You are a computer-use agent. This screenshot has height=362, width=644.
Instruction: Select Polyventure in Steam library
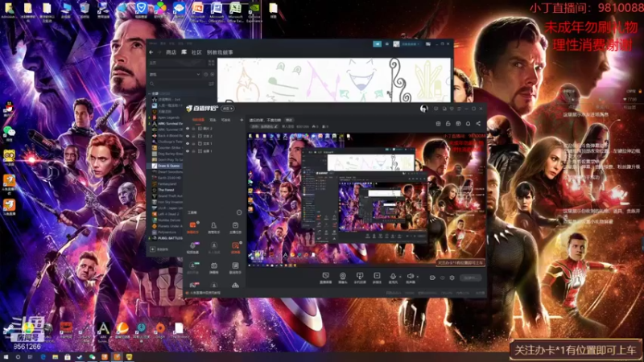pyautogui.click(x=167, y=232)
